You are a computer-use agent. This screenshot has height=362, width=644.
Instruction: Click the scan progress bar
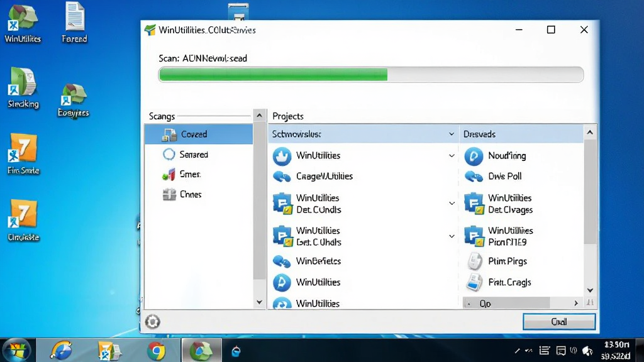[x=371, y=75]
